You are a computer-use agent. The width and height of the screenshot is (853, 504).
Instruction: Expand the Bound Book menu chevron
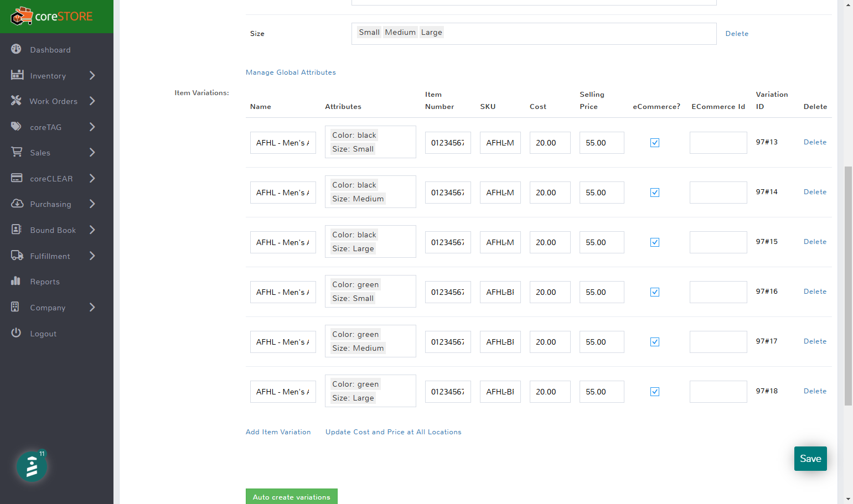click(92, 230)
